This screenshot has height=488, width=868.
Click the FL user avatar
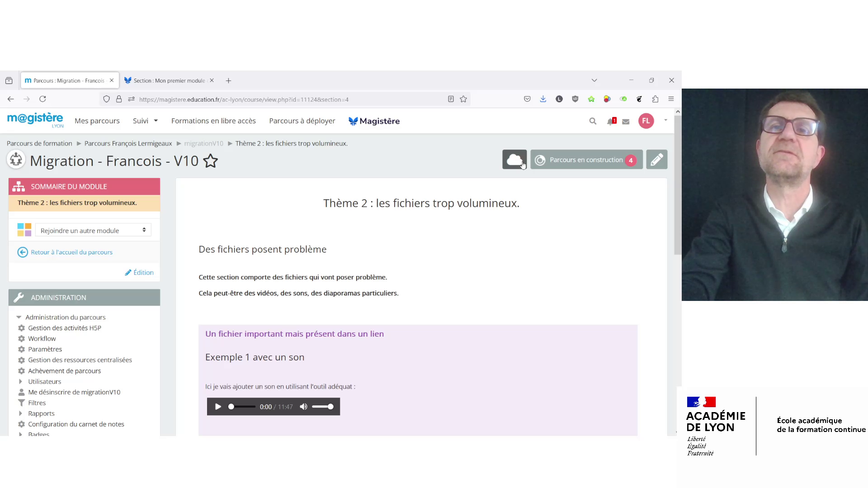tap(646, 121)
